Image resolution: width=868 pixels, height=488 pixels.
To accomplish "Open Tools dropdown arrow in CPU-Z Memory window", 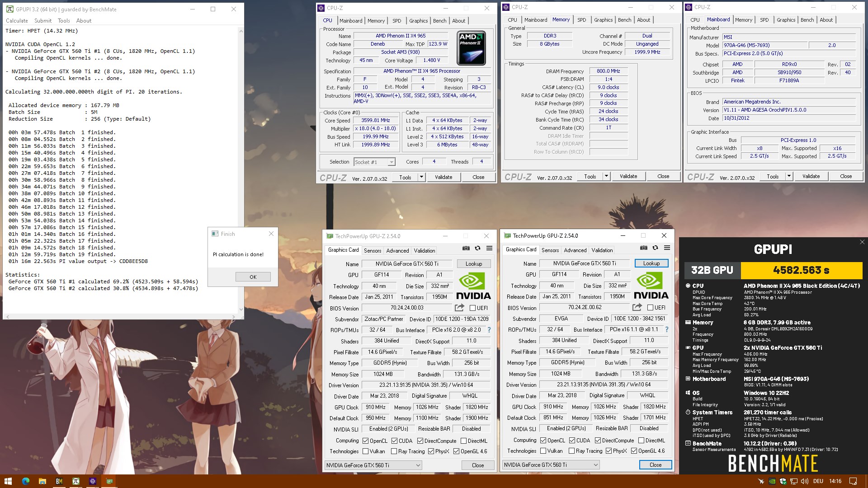I will 606,176.
